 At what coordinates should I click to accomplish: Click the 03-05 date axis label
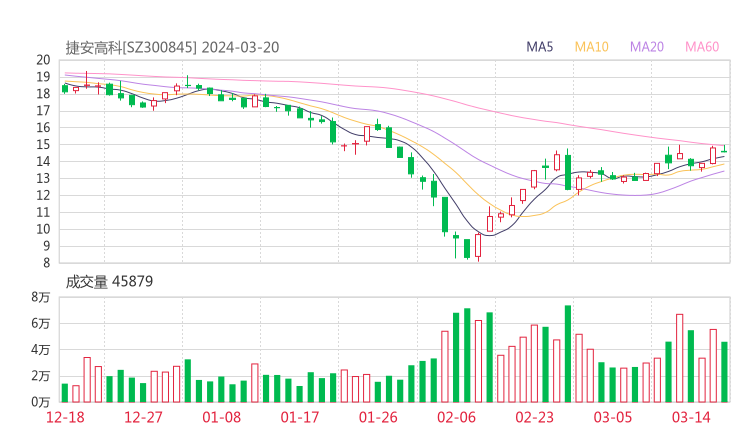(x=613, y=417)
